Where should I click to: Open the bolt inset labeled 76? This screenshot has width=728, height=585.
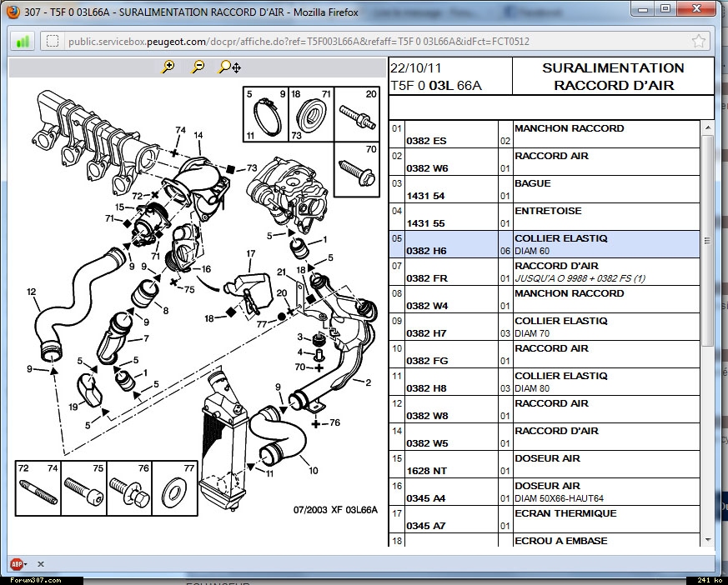tap(129, 488)
